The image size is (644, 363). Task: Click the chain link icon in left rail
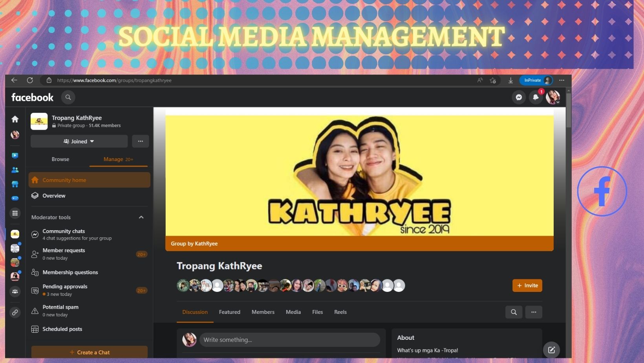[x=15, y=312]
